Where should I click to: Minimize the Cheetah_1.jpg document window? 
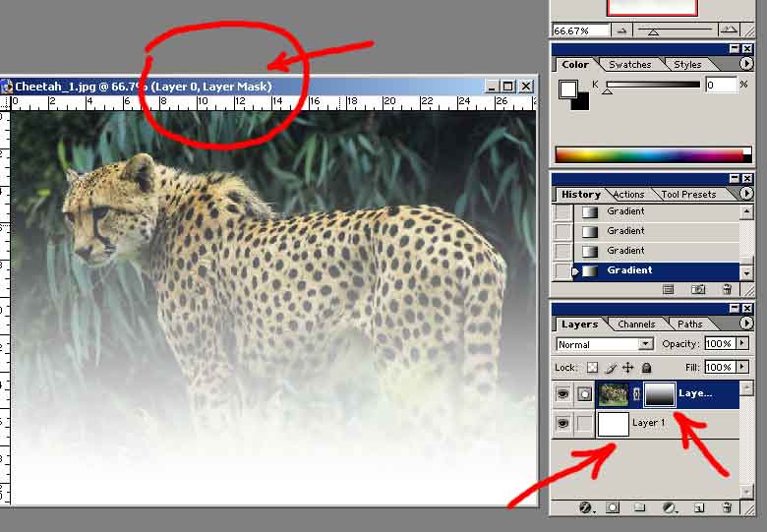tap(492, 87)
